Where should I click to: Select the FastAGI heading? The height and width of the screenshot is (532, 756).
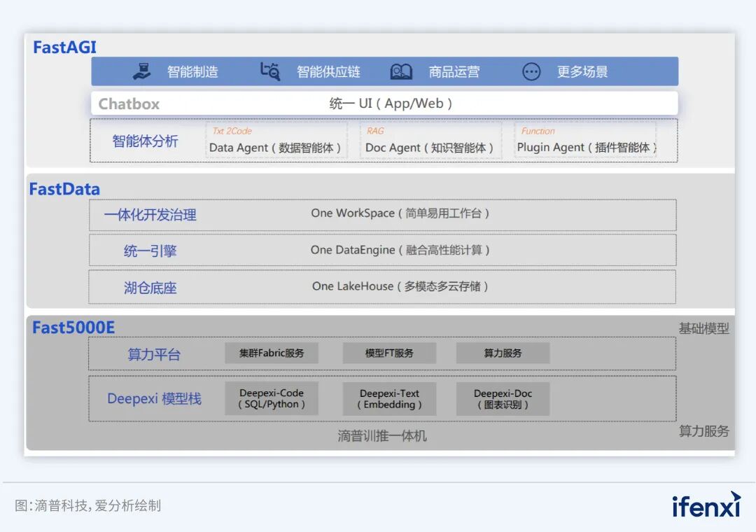point(64,48)
